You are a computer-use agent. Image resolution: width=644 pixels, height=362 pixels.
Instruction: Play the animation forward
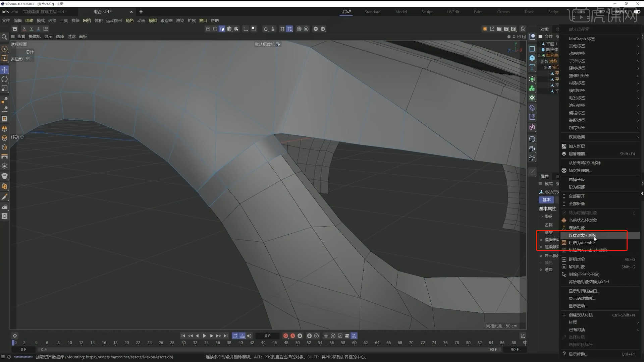(x=204, y=336)
